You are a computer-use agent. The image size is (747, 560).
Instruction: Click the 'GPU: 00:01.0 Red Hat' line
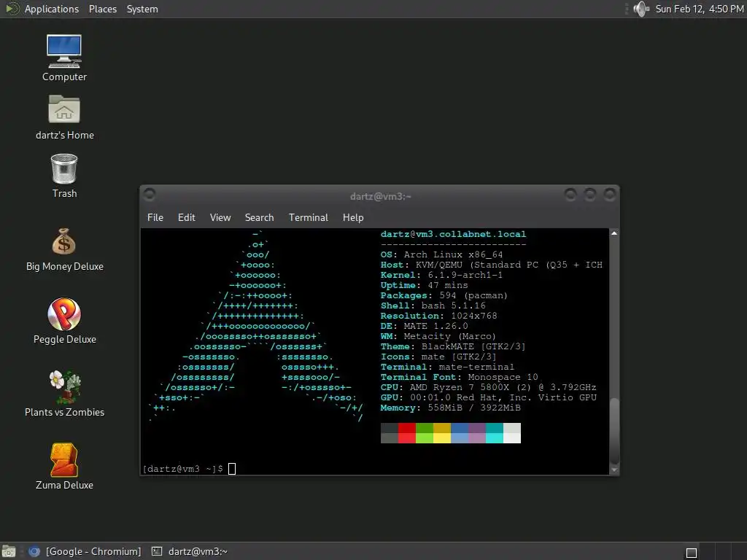click(x=488, y=397)
